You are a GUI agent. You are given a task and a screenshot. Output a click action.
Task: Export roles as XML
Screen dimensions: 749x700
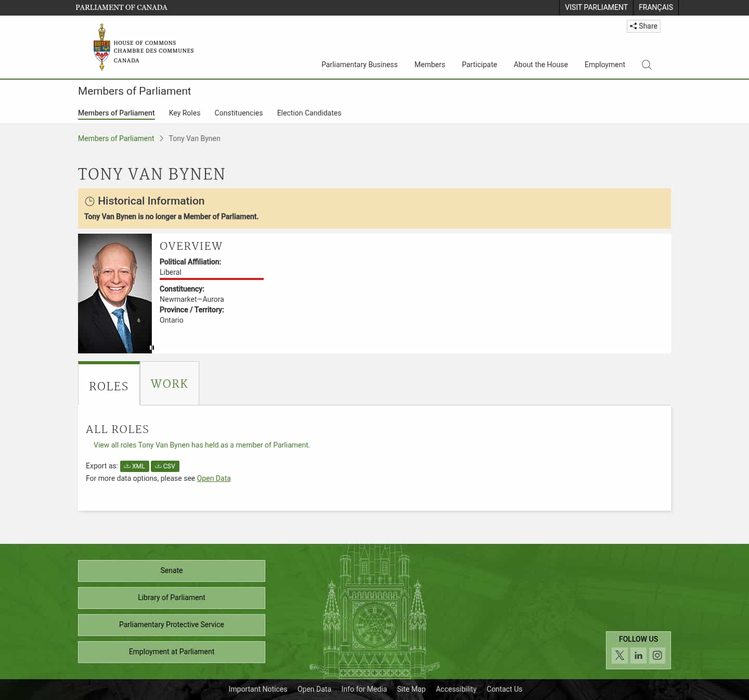[135, 466]
